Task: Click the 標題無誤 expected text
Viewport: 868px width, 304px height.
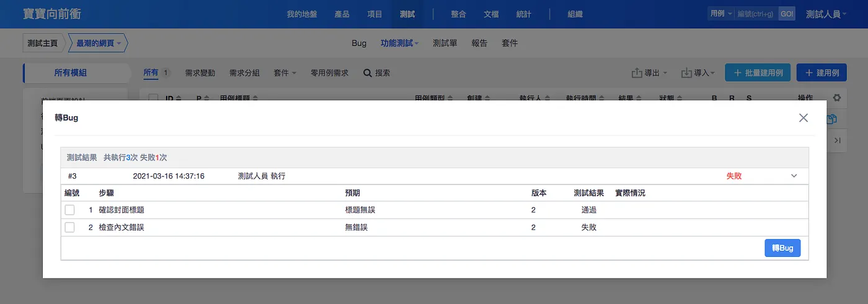Action: pos(360,210)
